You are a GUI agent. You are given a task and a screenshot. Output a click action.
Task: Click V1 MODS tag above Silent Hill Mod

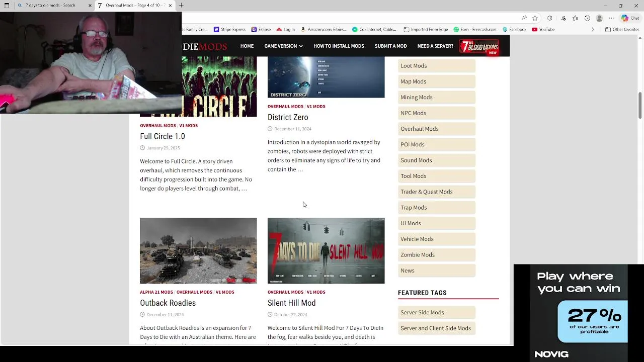316,292
